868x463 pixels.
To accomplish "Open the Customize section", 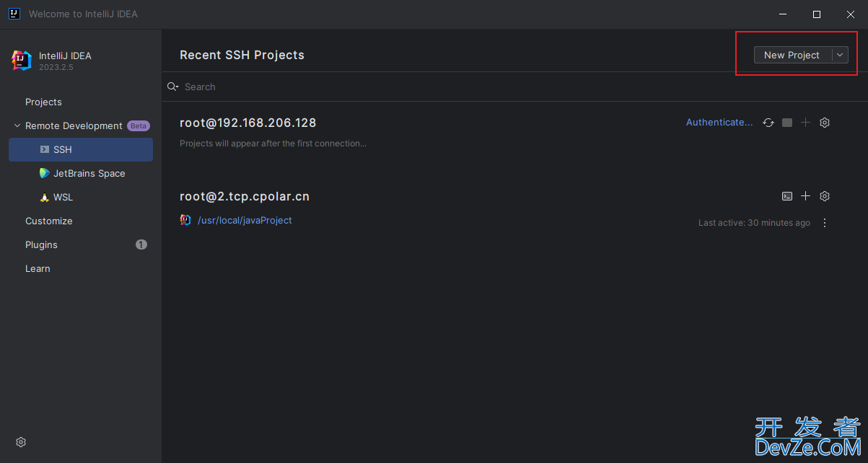I will coord(49,221).
